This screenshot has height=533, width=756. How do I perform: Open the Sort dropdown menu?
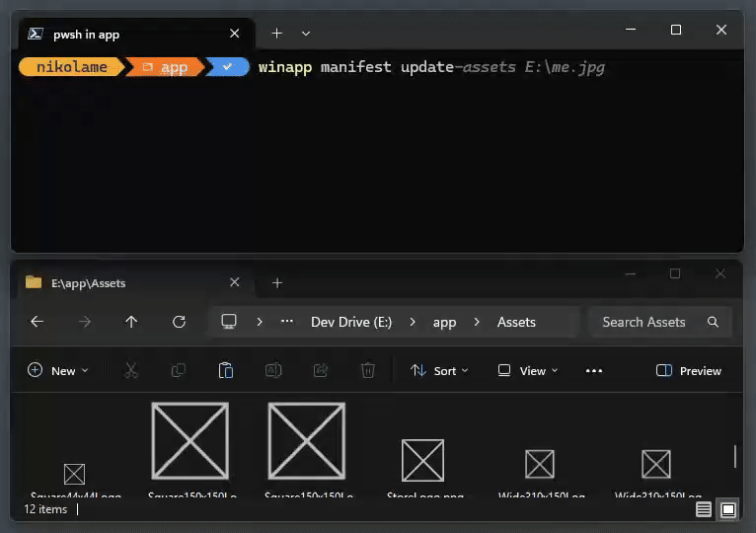439,371
